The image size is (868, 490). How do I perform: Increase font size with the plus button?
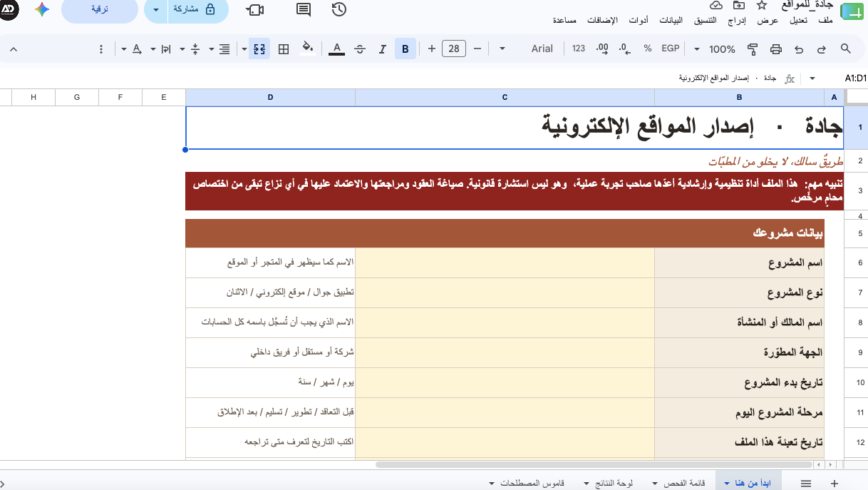point(431,49)
